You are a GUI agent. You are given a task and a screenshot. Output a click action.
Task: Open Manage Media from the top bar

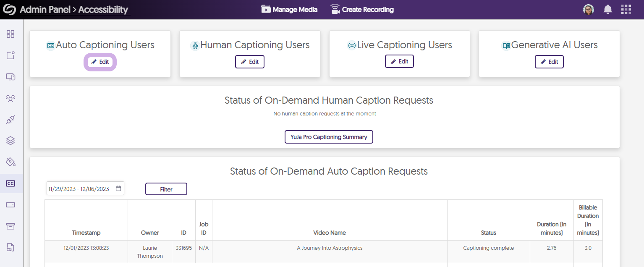(x=289, y=9)
